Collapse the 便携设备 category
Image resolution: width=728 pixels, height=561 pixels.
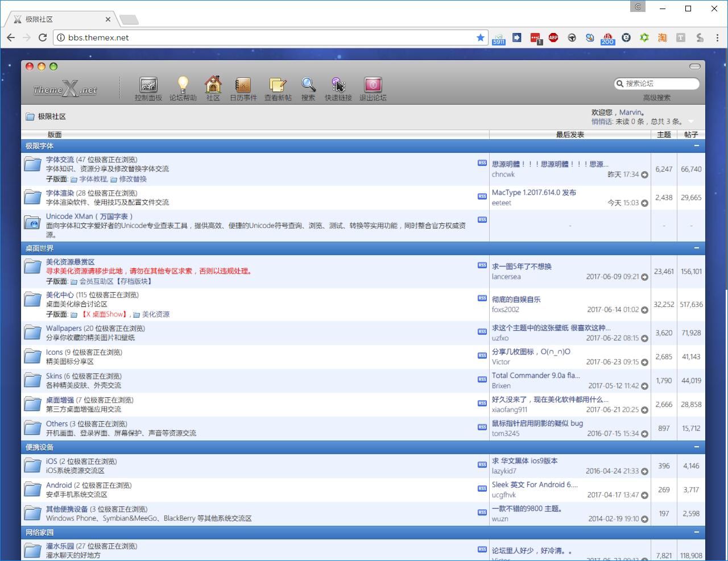697,447
